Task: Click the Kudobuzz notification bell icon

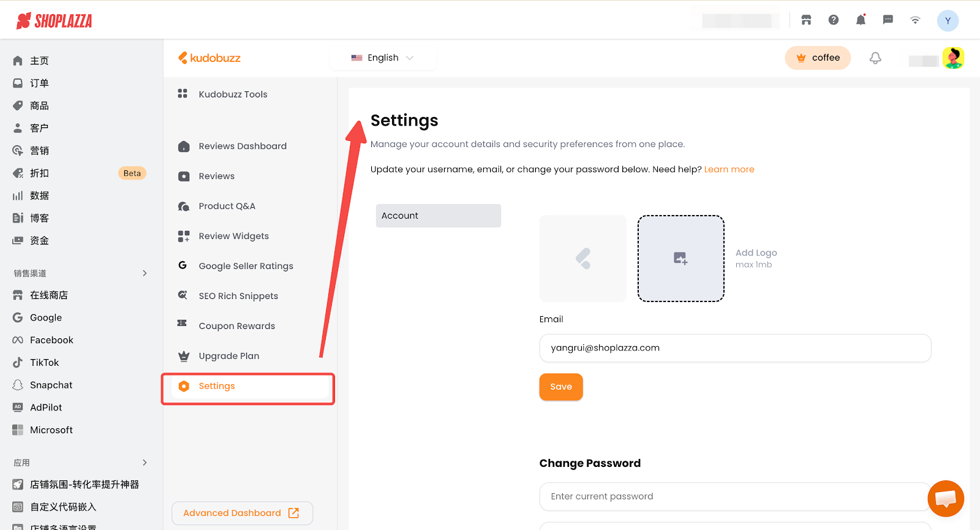Action: [x=875, y=58]
